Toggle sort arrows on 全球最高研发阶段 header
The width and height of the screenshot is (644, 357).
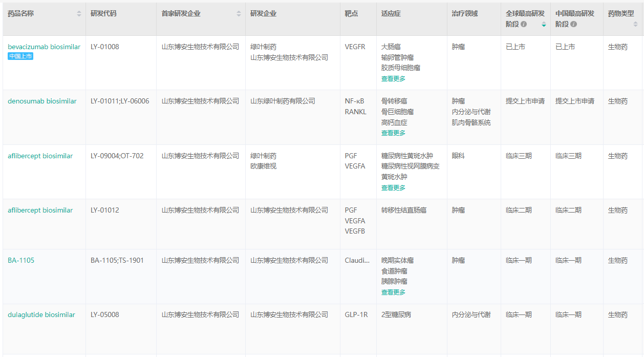coord(544,24)
